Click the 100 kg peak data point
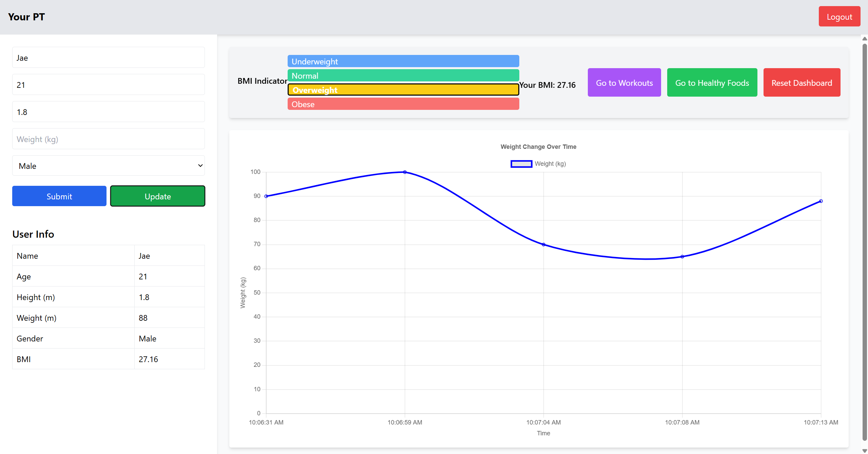This screenshot has width=868, height=454. [x=405, y=172]
